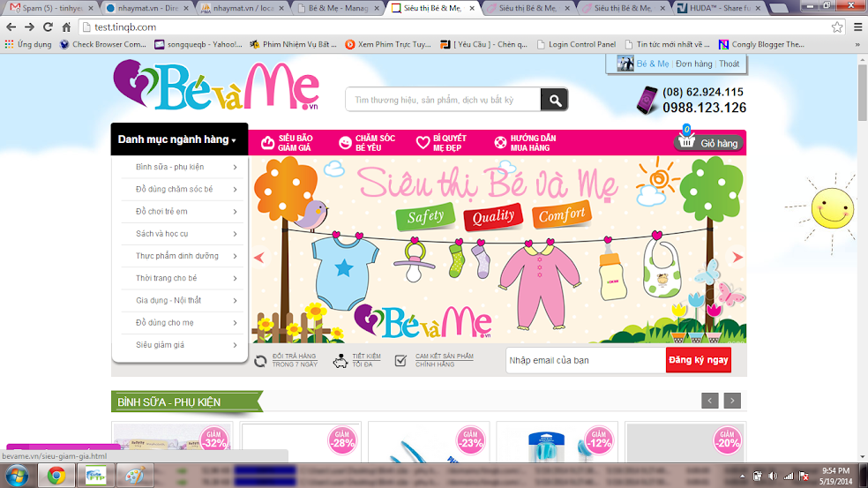The width and height of the screenshot is (868, 488).
Task: Click the product search input field
Action: (443, 100)
